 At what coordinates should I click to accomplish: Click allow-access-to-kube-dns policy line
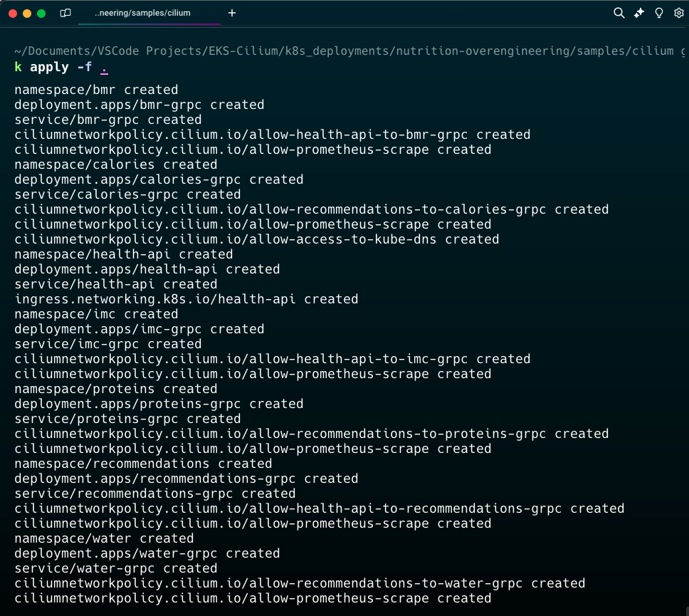click(257, 239)
